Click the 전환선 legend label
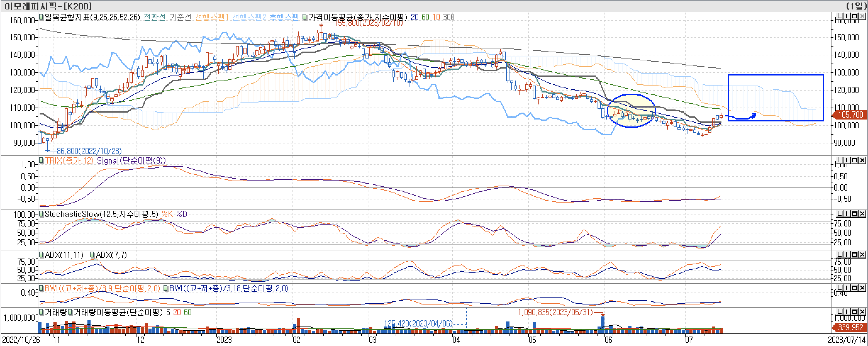 click(154, 17)
